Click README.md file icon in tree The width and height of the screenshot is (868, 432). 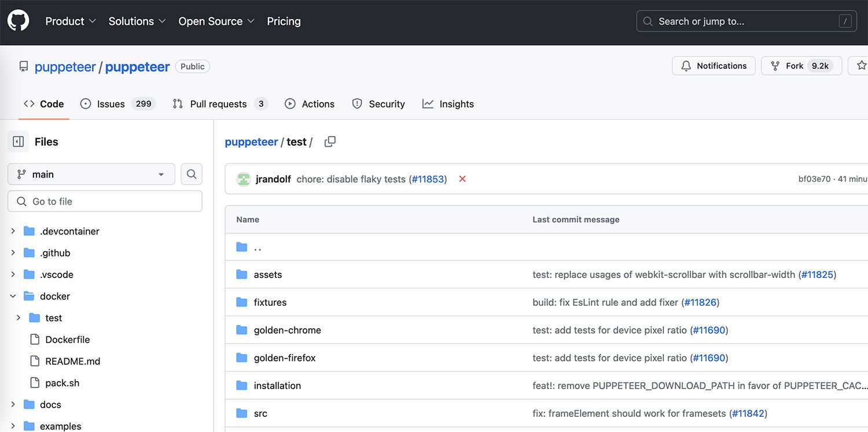pos(35,361)
